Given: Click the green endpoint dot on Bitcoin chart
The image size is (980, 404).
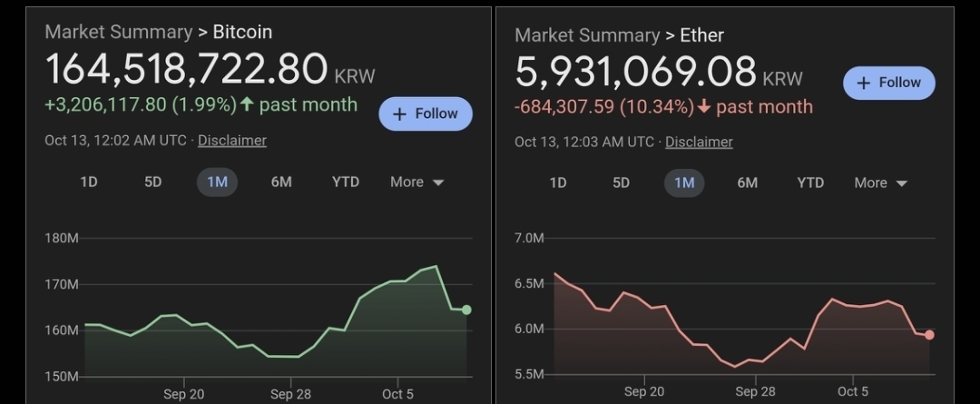Looking at the screenshot, I should pyautogui.click(x=466, y=310).
